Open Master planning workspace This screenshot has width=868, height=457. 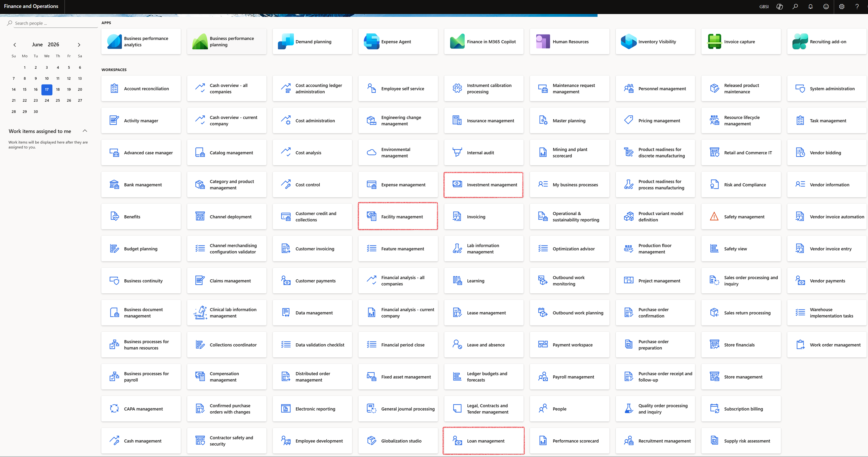click(x=569, y=121)
